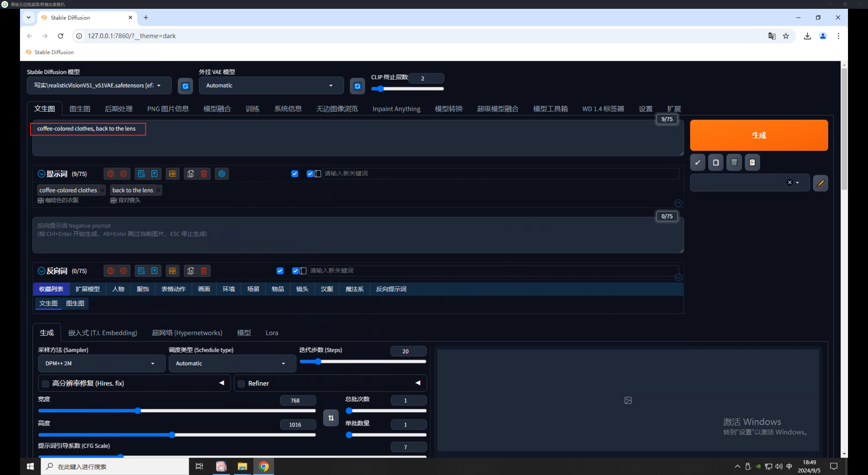Viewport: 868px width, 475px height.
Task: Switch to 图生图 main tab
Action: [x=80, y=109]
